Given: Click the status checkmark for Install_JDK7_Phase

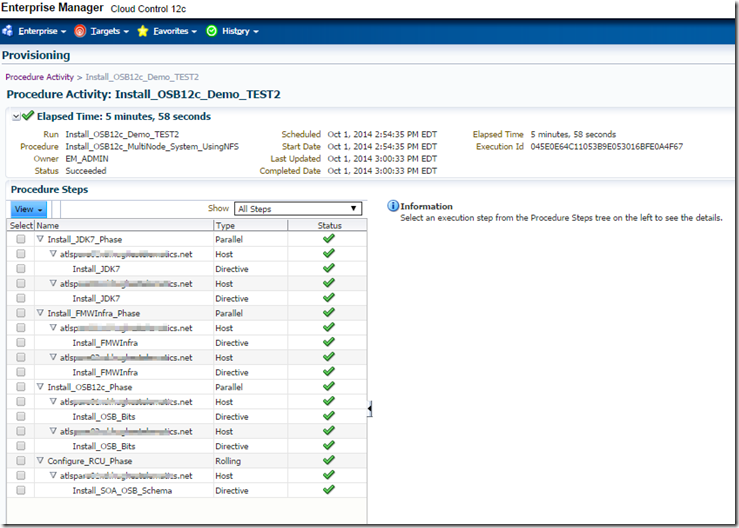Looking at the screenshot, I should pyautogui.click(x=329, y=239).
